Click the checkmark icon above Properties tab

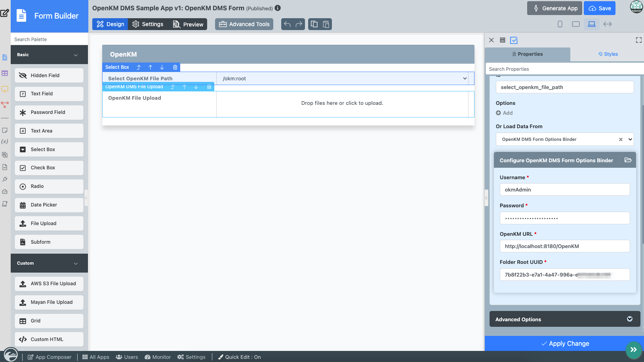[x=514, y=40]
